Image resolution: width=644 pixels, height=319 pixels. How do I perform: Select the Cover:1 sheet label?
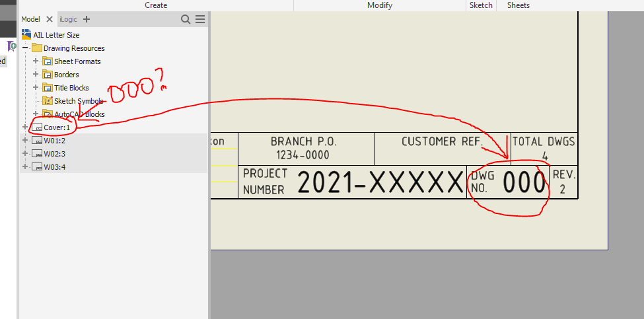tap(57, 127)
